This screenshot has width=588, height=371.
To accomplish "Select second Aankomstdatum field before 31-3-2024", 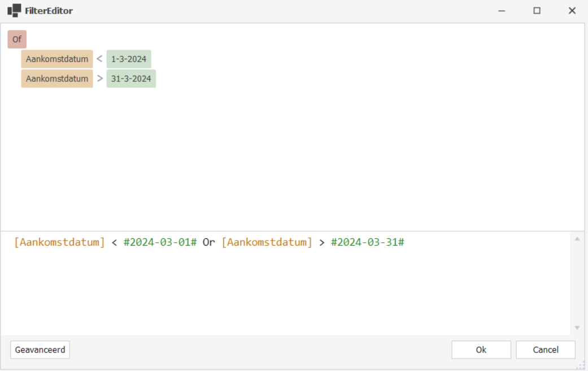I will point(57,78).
